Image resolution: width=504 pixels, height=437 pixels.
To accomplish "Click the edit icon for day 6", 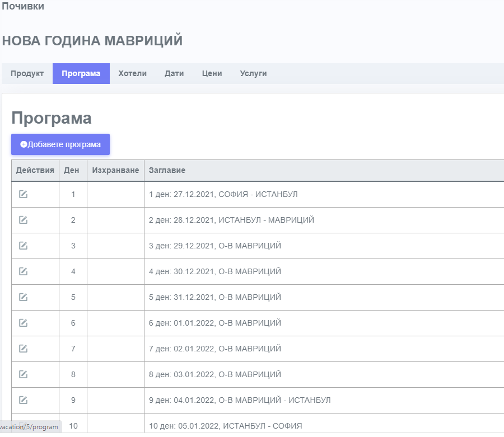I will (23, 323).
